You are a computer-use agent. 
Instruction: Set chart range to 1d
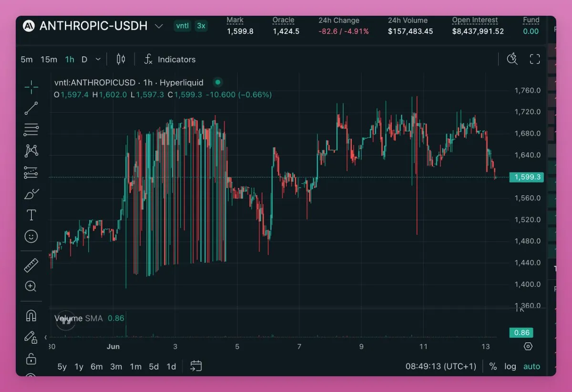tap(171, 367)
